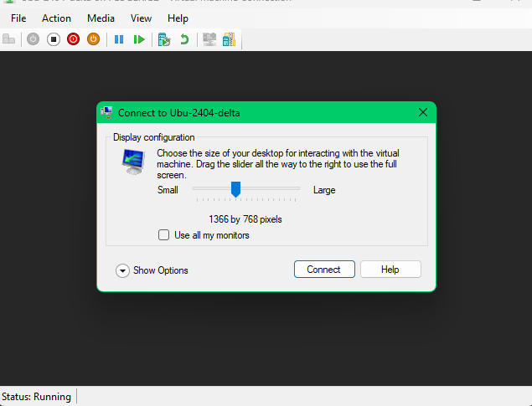
Task: Send Ctrl+Alt+Delete using the first toolbar icon
Action: (9, 39)
